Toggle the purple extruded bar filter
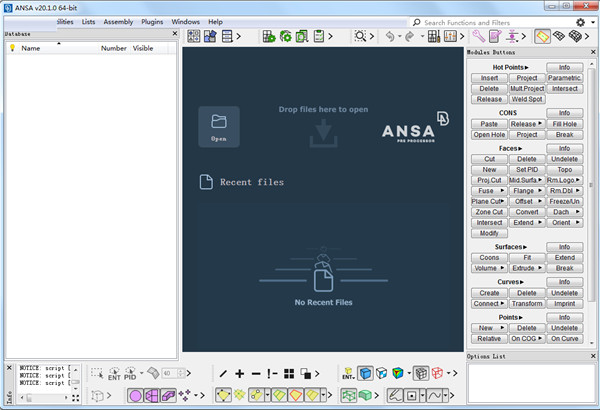600x410 pixels. point(168,395)
